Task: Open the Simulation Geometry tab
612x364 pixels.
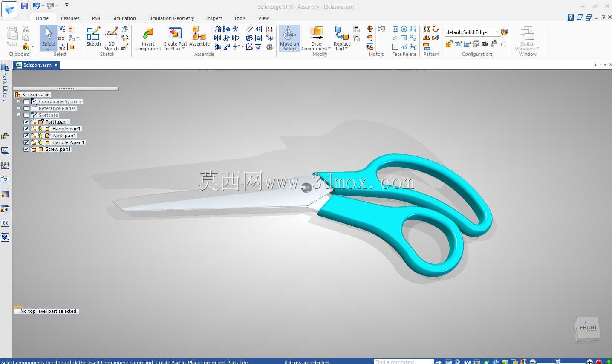Action: tap(171, 18)
